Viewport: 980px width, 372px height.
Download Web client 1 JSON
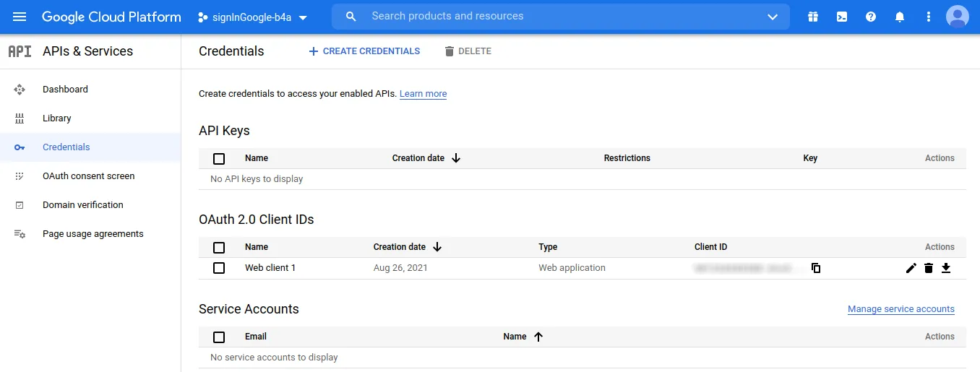(x=946, y=268)
